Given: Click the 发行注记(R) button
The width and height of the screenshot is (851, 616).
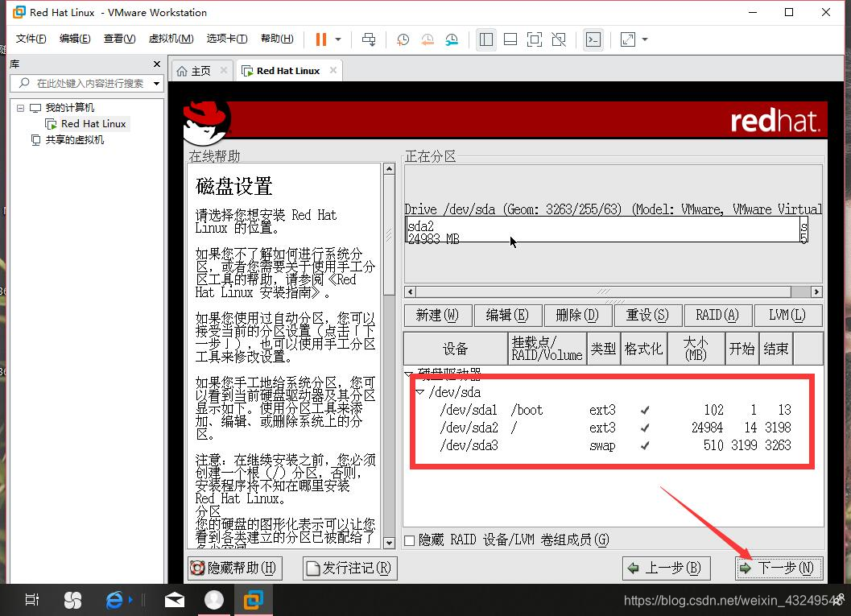Looking at the screenshot, I should pos(350,568).
